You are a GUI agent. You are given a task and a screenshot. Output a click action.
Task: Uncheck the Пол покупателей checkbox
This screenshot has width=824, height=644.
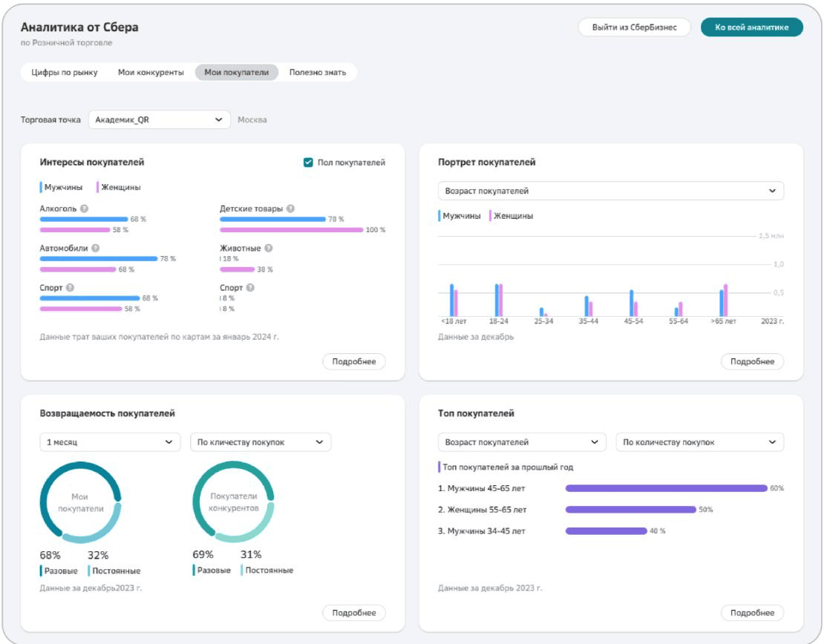(x=308, y=162)
